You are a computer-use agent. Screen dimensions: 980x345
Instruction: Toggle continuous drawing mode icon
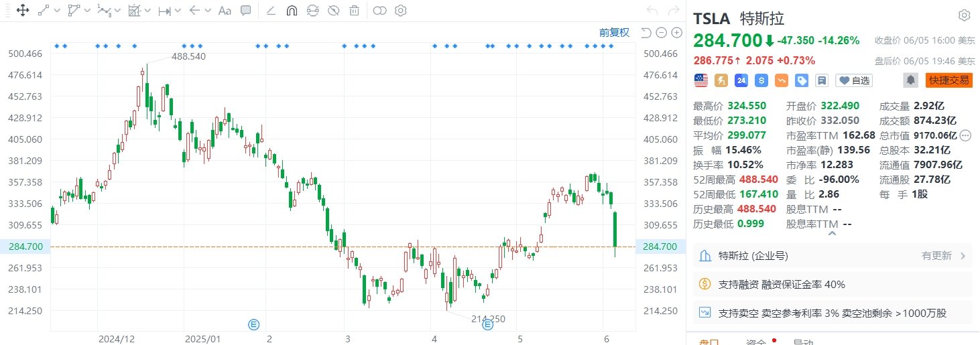coord(312,11)
